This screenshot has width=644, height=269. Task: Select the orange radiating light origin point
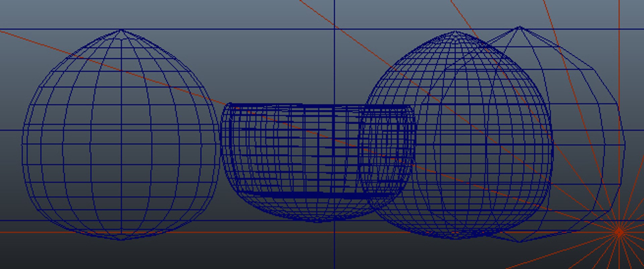(619, 232)
